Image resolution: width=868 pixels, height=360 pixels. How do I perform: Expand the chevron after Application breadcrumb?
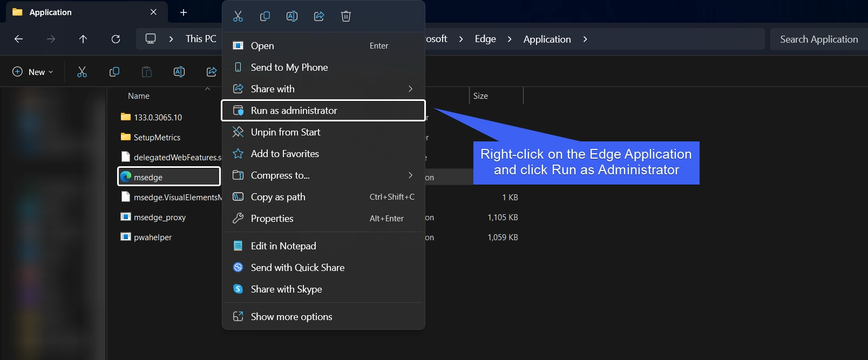tap(585, 39)
